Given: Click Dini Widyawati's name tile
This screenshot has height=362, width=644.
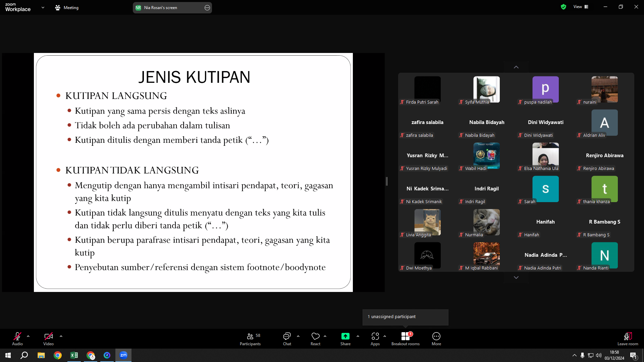Looking at the screenshot, I should click(x=546, y=123).
